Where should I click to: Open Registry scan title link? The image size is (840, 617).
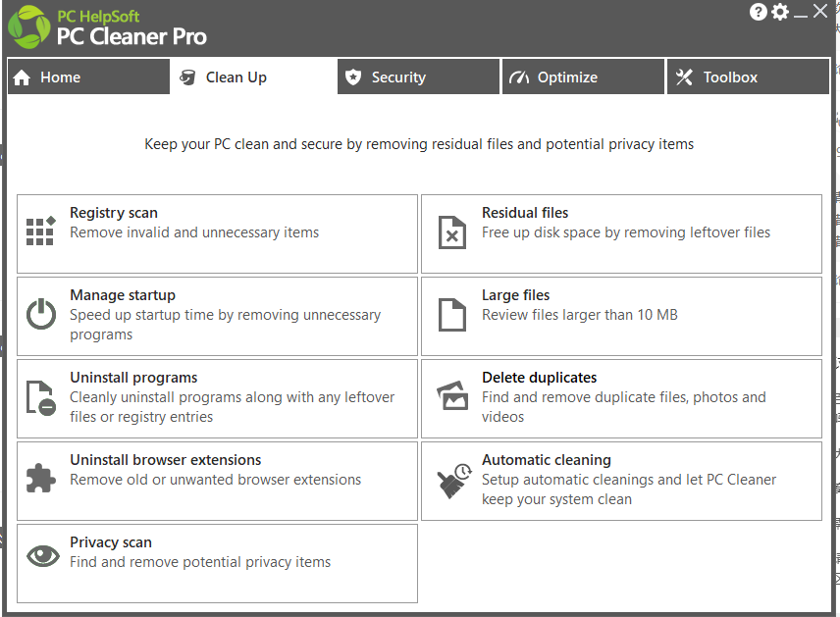(x=114, y=213)
